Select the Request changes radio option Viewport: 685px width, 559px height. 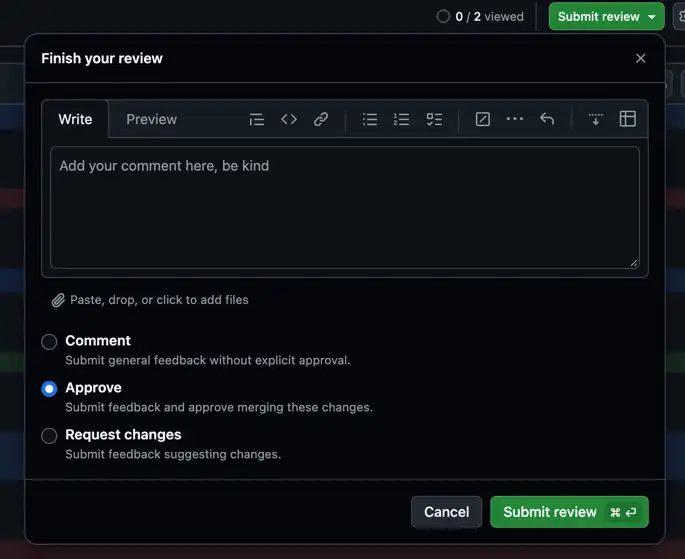[49, 435]
